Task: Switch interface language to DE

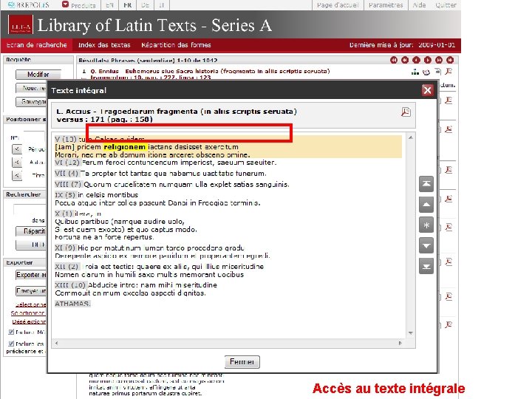Action: [146, 5]
